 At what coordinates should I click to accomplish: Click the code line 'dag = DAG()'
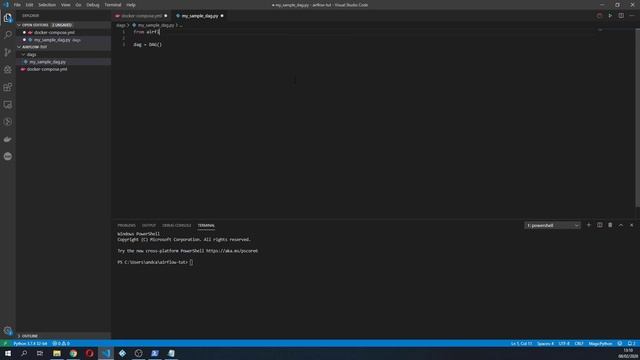click(x=147, y=44)
